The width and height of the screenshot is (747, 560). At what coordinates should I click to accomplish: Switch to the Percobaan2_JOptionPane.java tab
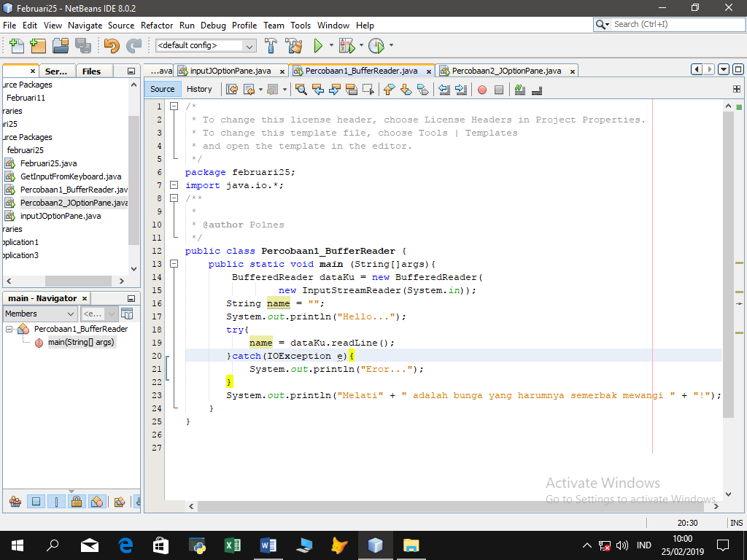click(x=503, y=71)
